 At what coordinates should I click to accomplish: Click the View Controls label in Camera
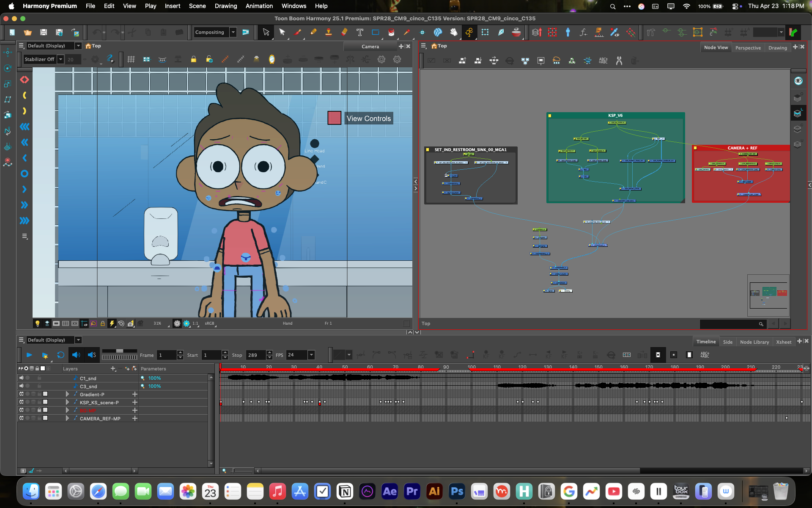(x=369, y=119)
